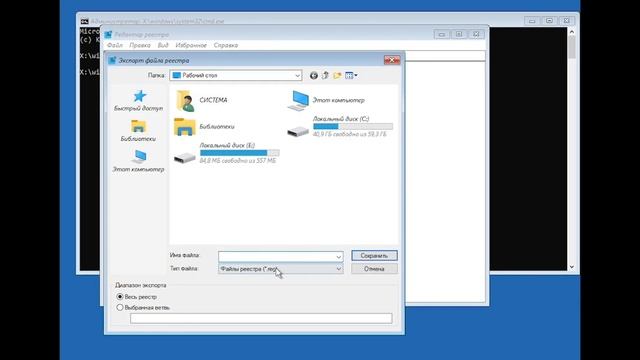640x360 pixels.
Task: Click the selected branch path input field
Action: point(261,318)
